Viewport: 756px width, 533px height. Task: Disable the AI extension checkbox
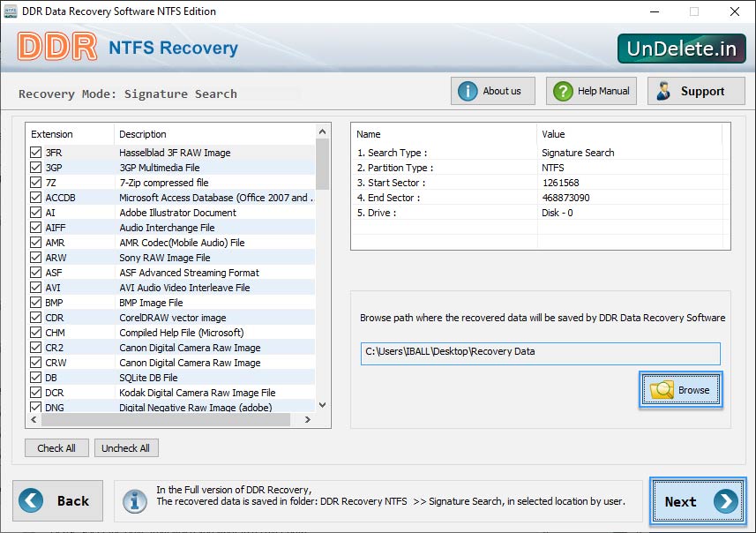35,213
